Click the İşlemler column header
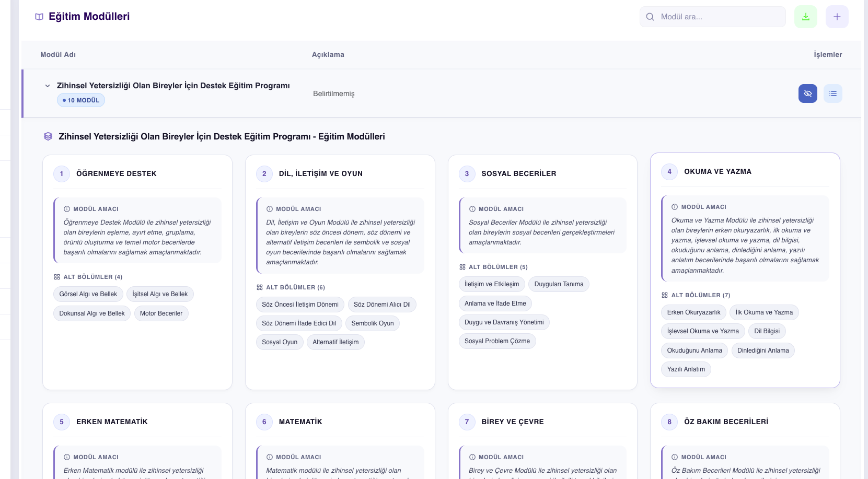The image size is (868, 479). click(x=828, y=54)
